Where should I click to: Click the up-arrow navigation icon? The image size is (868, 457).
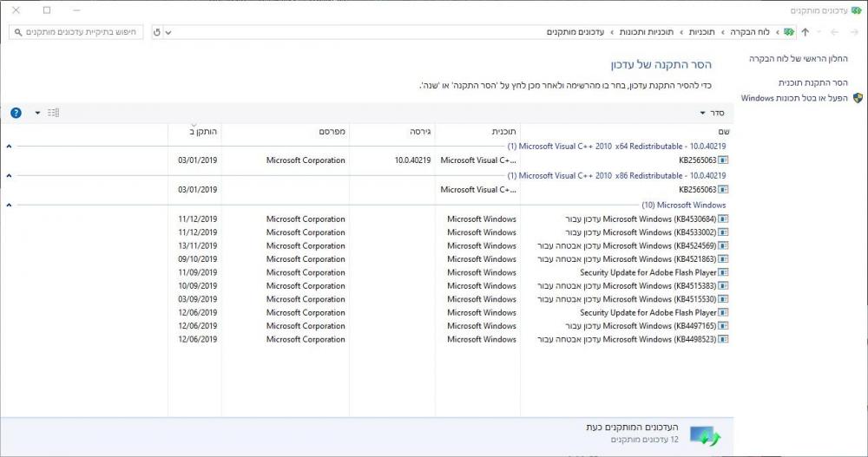tap(805, 32)
